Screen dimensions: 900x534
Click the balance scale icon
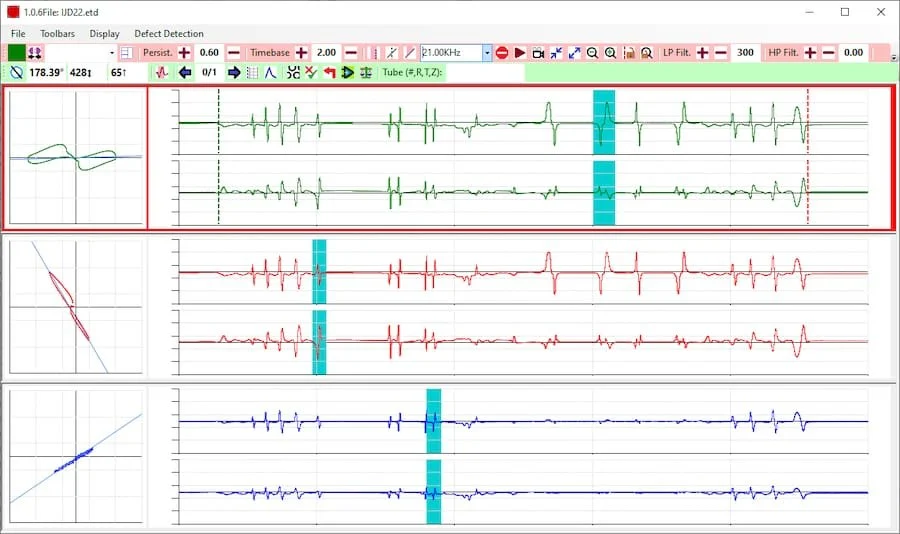[x=366, y=72]
